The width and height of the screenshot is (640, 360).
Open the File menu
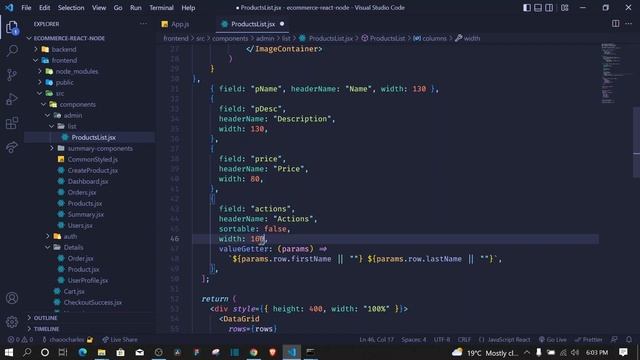[26, 8]
